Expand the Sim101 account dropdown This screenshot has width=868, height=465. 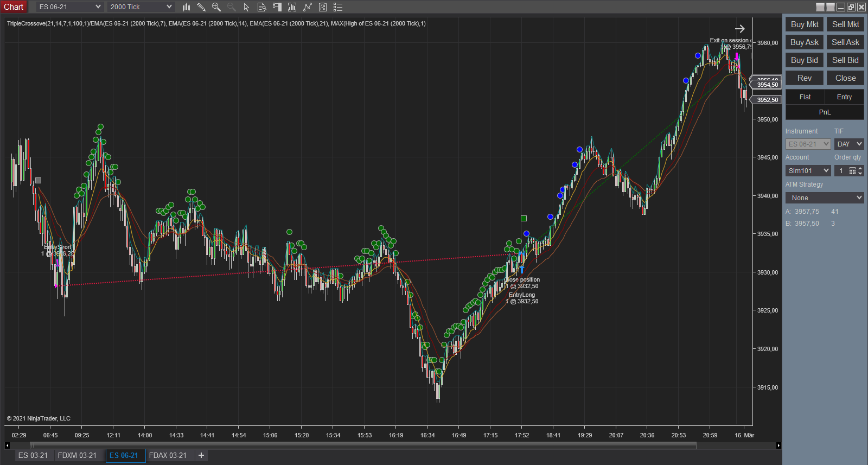808,171
